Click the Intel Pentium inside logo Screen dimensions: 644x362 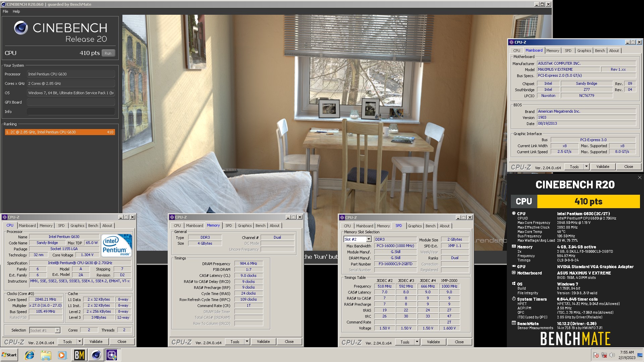point(116,246)
